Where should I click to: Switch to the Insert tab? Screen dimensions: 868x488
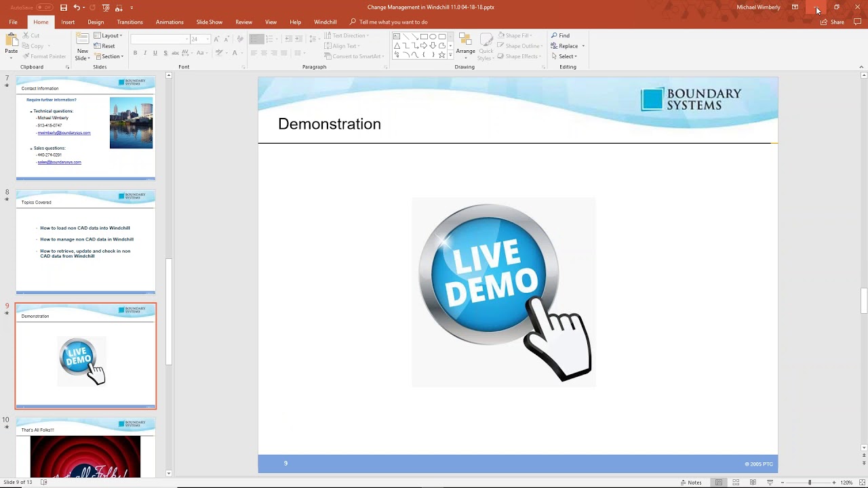pos(68,22)
